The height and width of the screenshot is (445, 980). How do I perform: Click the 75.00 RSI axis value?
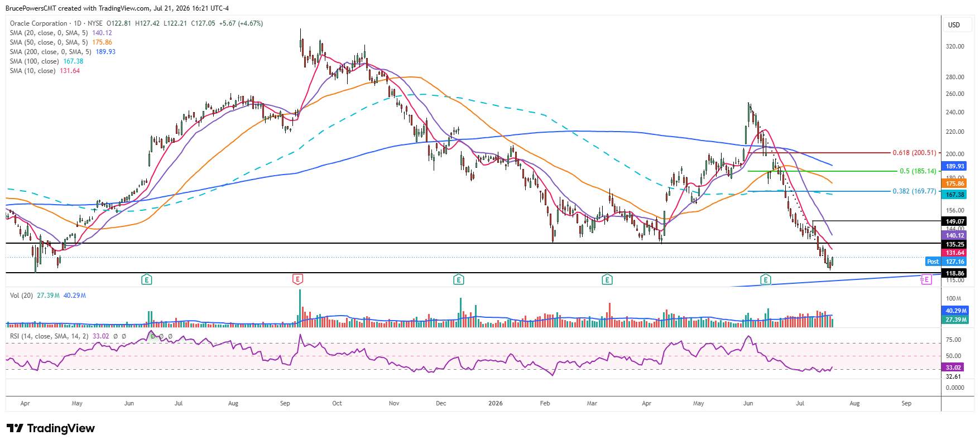point(954,340)
